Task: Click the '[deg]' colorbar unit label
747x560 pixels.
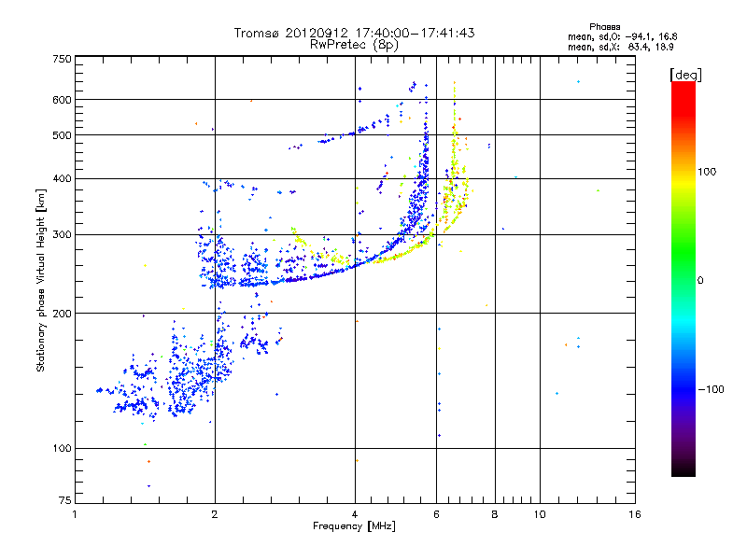Action: pyautogui.click(x=685, y=75)
